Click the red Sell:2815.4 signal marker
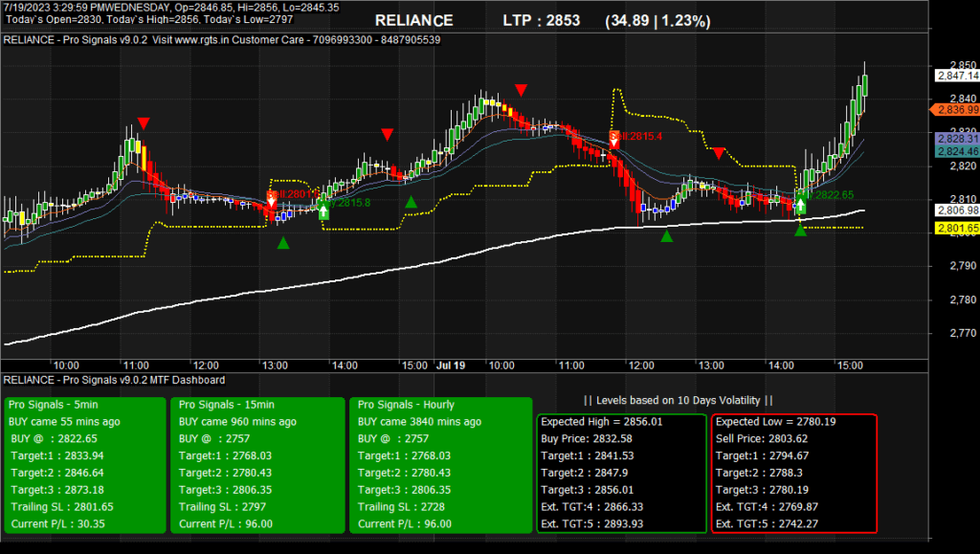 click(614, 140)
